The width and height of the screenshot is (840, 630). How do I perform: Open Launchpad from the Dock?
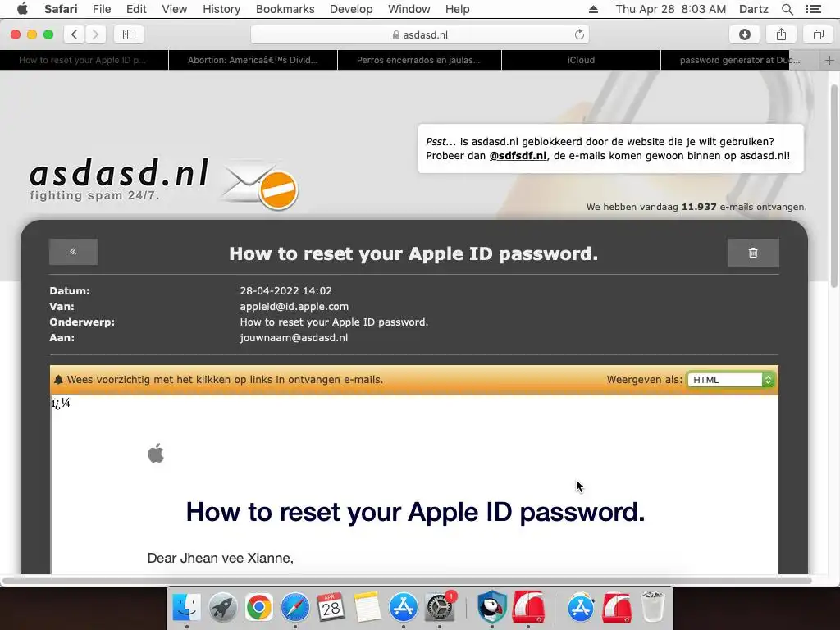[x=223, y=607]
